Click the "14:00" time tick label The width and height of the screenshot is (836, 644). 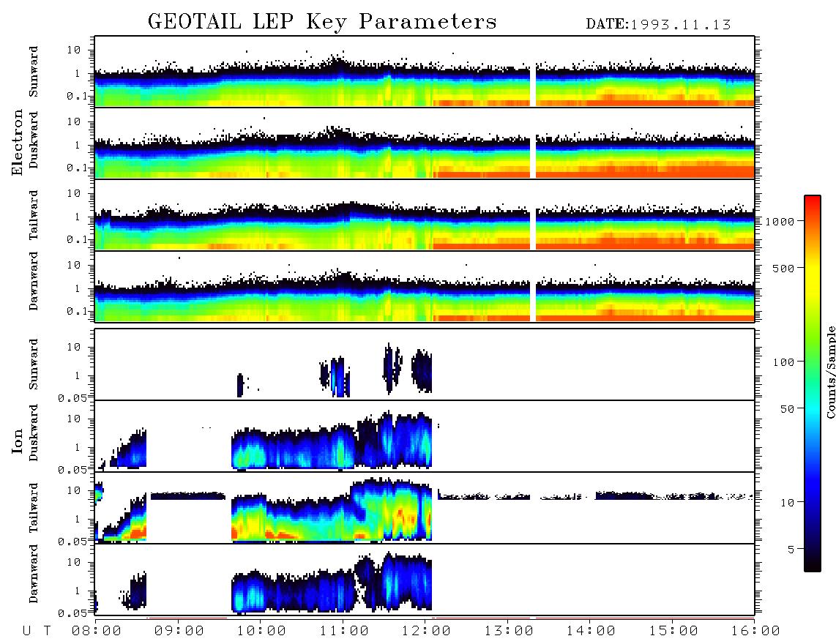591,632
